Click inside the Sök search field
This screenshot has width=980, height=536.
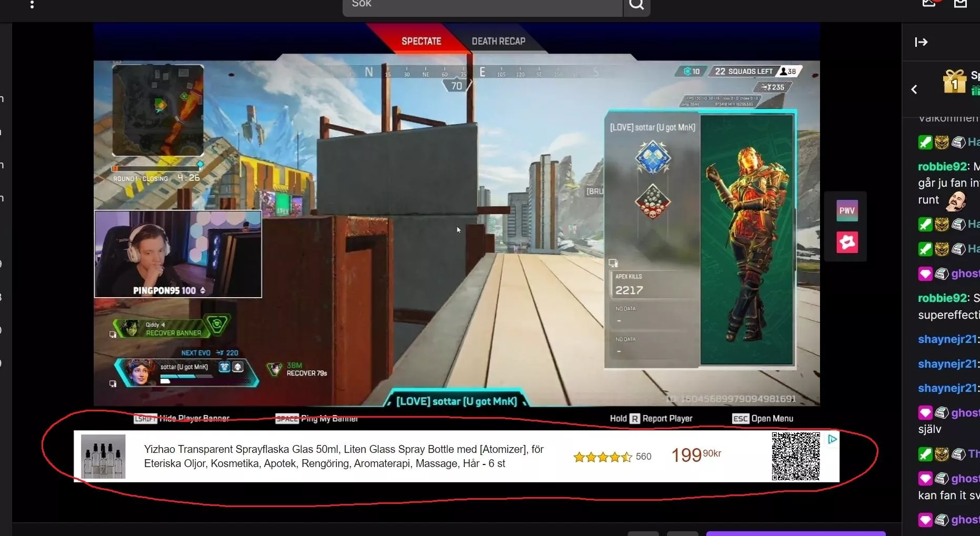[474, 4]
